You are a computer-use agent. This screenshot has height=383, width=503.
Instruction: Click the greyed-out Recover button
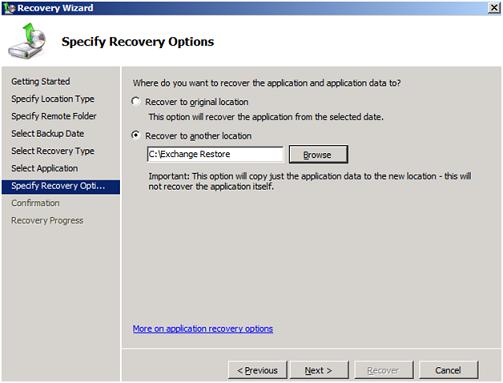point(384,370)
